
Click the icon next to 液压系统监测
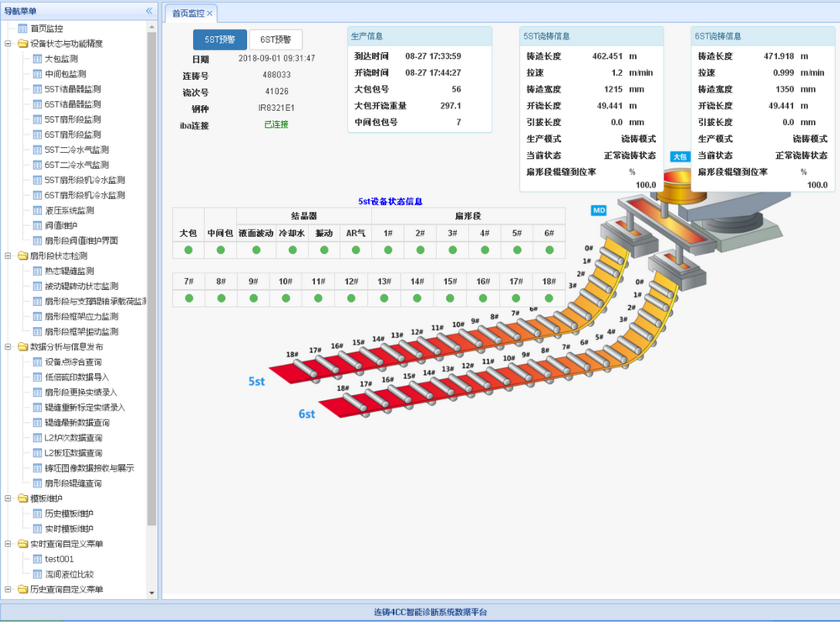[37, 210]
